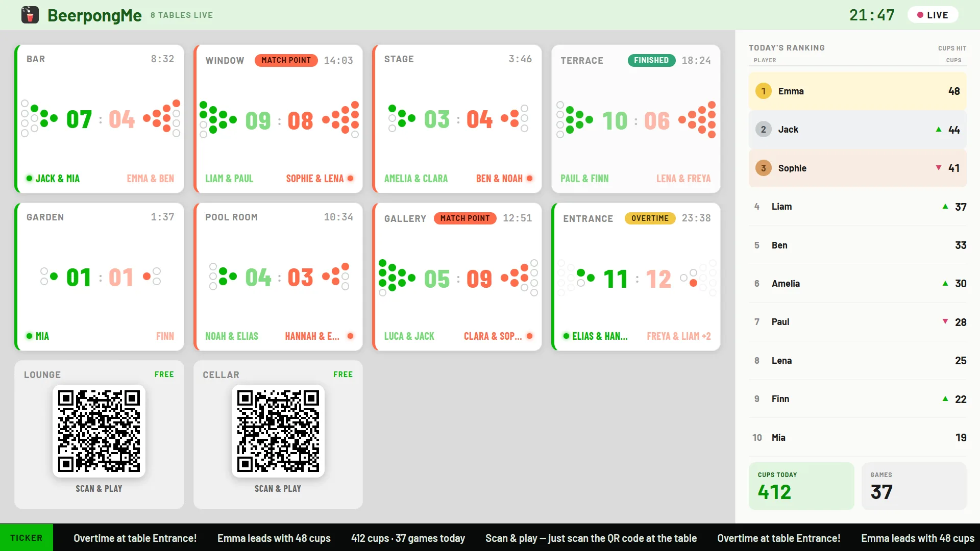The image size is (980, 551).
Task: Click the red dot beside BEN & NOAH
Action: (x=530, y=179)
